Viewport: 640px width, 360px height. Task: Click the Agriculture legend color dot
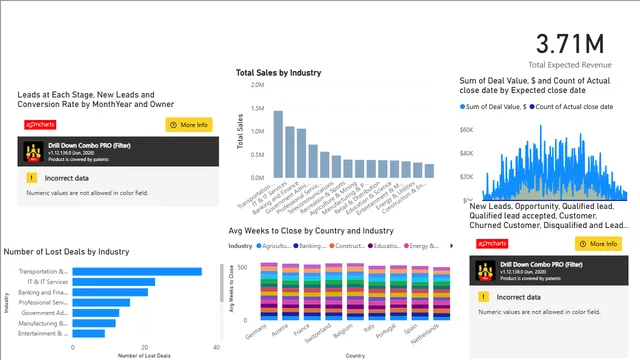(x=258, y=246)
